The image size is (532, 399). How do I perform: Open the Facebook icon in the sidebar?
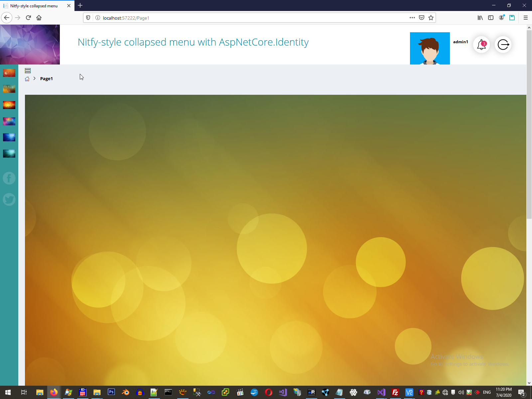point(9,179)
